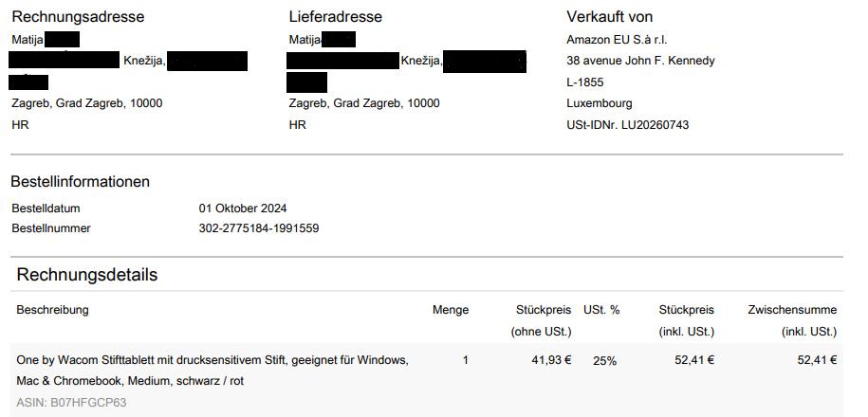The width and height of the screenshot is (868, 417).
Task: Select the Amazon EU S.à r.l. seller name
Action: click(x=617, y=39)
